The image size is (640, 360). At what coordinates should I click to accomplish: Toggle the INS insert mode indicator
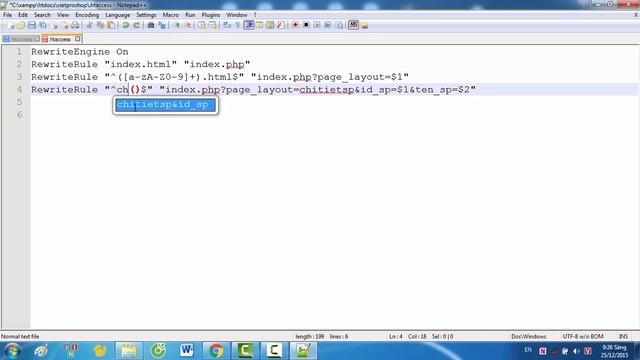(x=623, y=337)
